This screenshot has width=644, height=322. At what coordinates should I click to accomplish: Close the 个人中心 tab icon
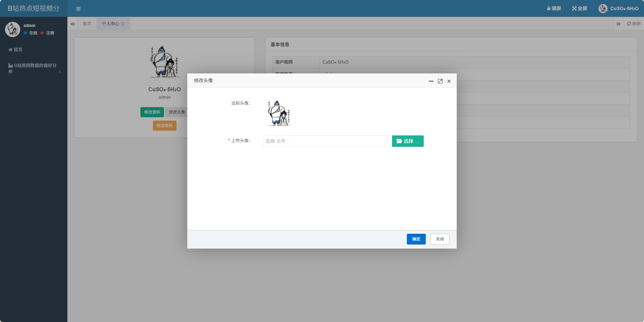(123, 24)
